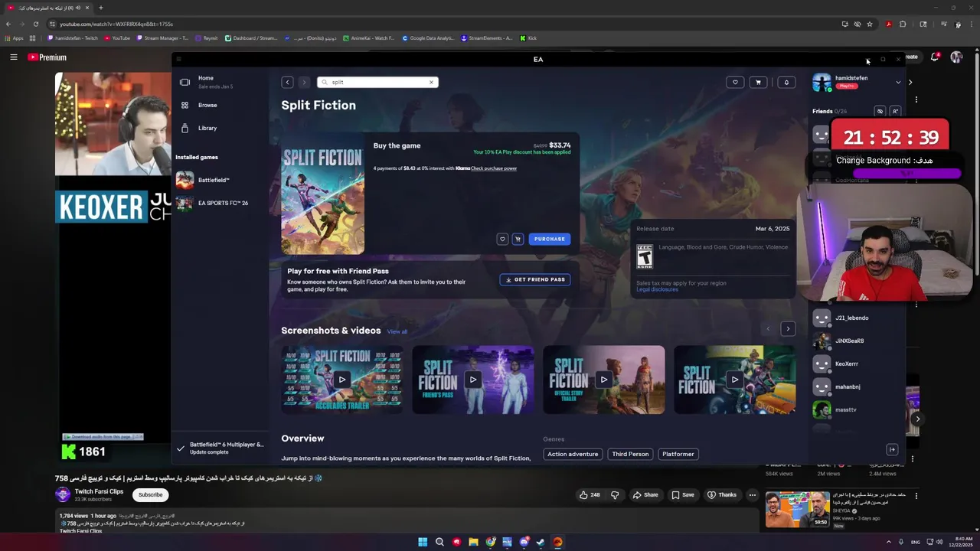Toggle friends visibility eye icon
This screenshot has height=551, width=980.
[880, 111]
